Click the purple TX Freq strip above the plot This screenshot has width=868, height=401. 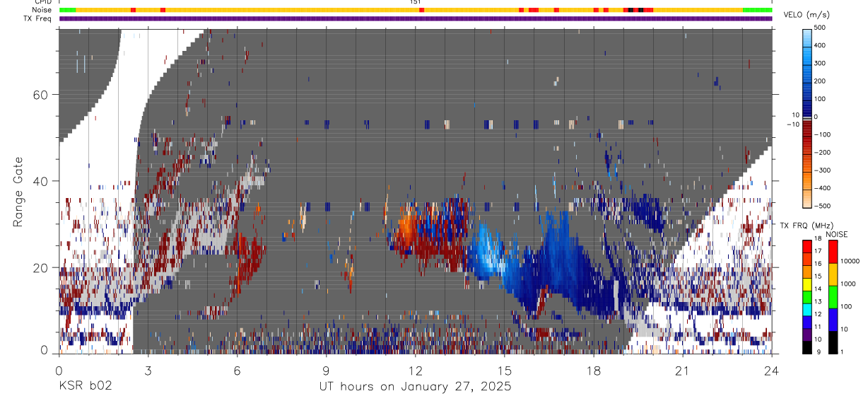coord(416,18)
